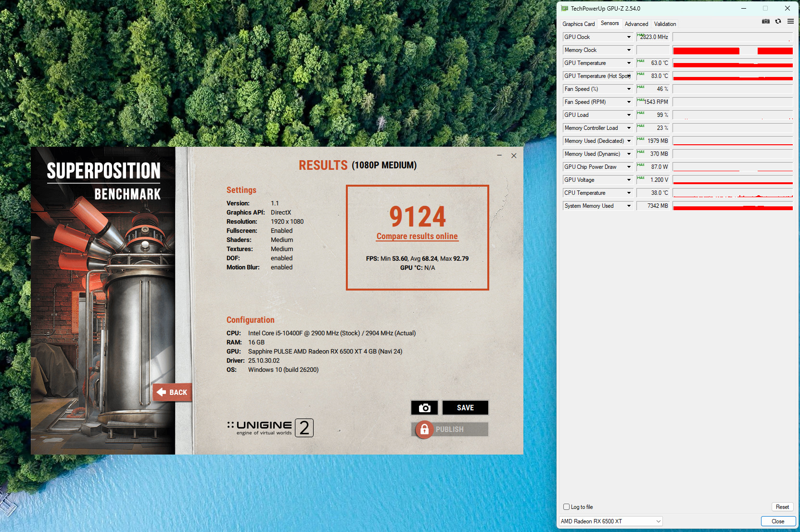Open the Fan Speed (%) sensor dropdown

pyautogui.click(x=629, y=89)
